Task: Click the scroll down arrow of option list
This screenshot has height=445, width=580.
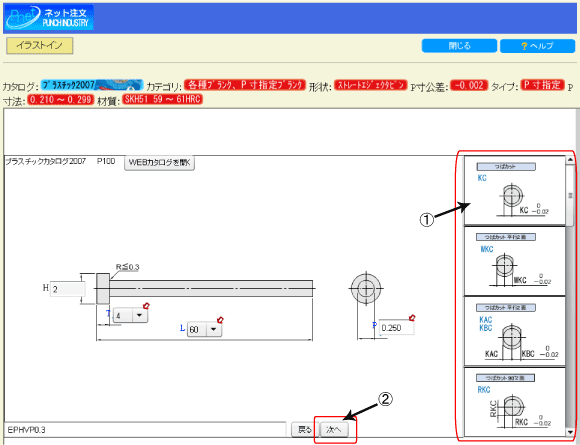Action: (x=570, y=432)
